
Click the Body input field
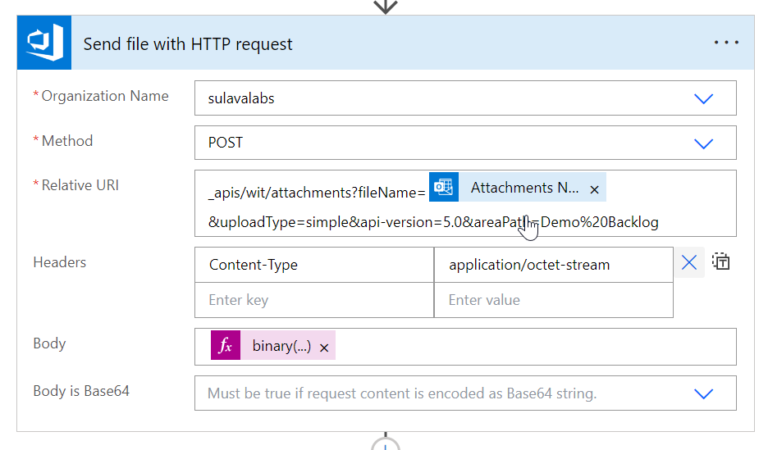465,347
